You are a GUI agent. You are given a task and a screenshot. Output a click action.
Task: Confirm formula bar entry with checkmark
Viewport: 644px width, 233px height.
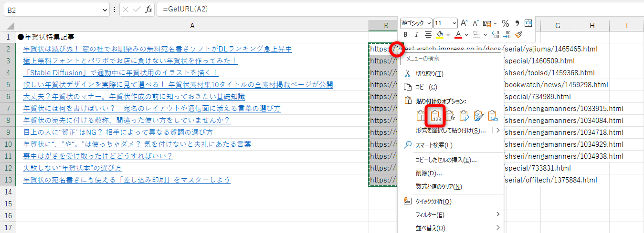(137, 9)
